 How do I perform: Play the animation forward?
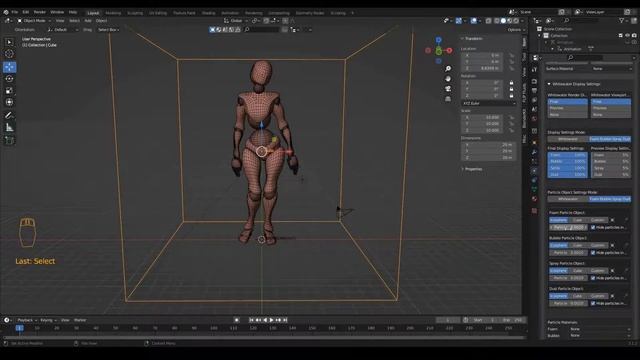click(271, 320)
